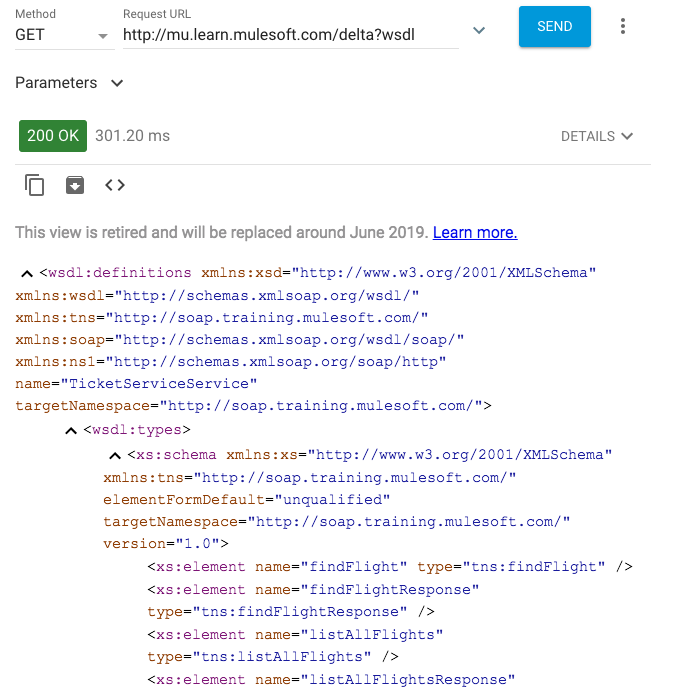The height and width of the screenshot is (691, 673).
Task: Expand the Parameters section
Action: point(69,83)
